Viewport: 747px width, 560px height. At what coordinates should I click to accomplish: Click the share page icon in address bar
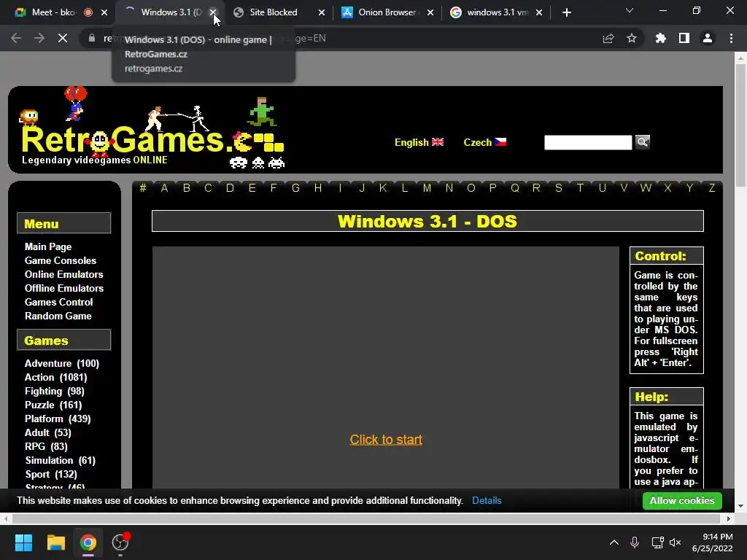click(x=608, y=38)
